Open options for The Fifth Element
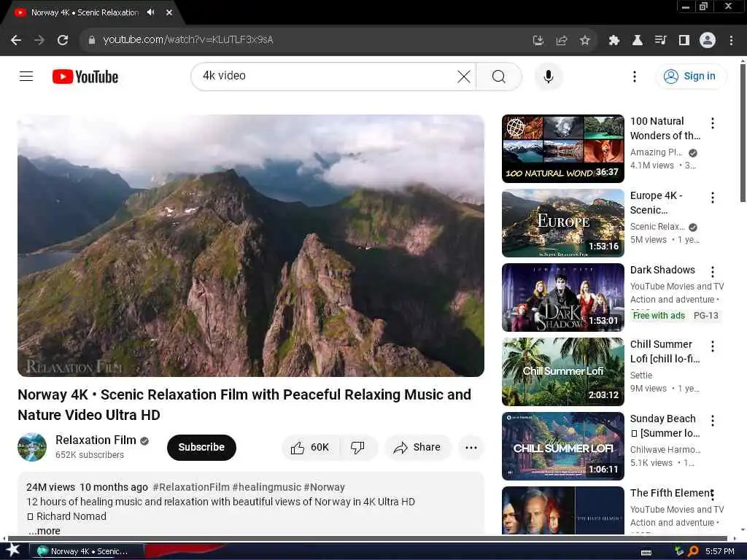Viewport: 747px width, 560px height. (712, 494)
